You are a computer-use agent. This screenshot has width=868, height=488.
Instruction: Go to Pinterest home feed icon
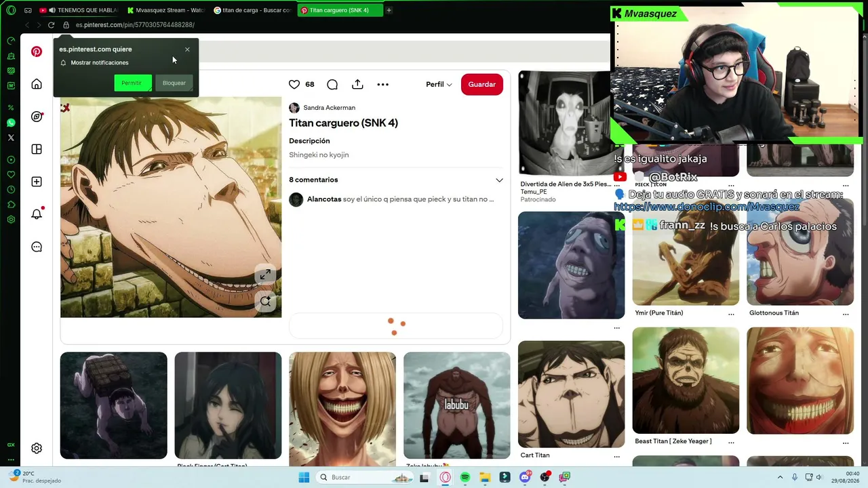37,84
